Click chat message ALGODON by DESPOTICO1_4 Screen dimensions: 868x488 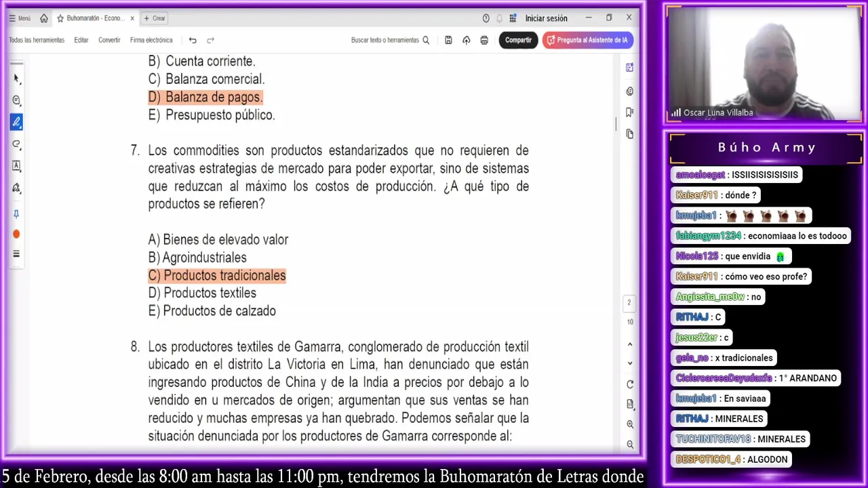(x=732, y=460)
